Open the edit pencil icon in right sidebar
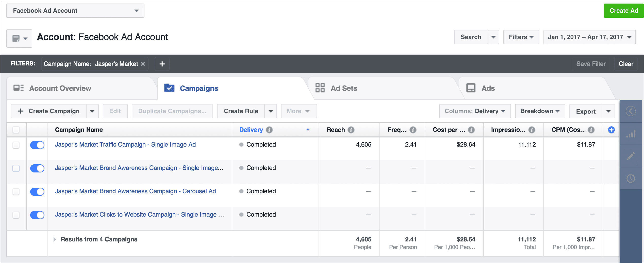 [631, 156]
